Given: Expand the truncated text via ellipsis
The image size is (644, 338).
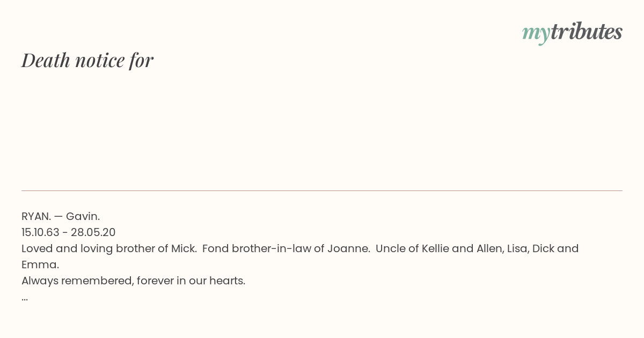Looking at the screenshot, I should pos(25,298).
